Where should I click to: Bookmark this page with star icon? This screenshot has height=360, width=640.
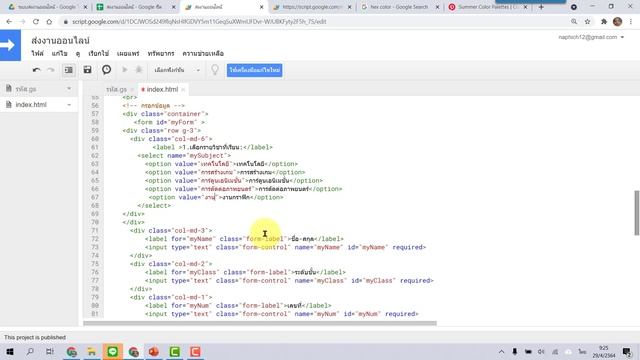587,22
